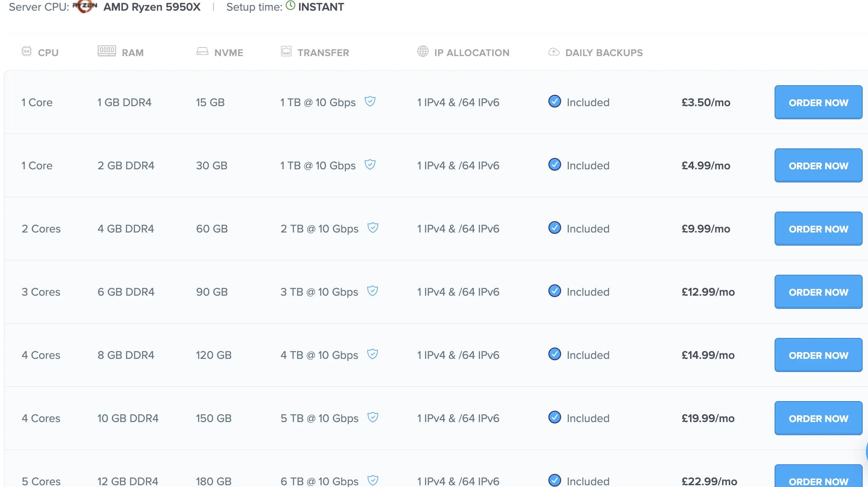This screenshot has height=487, width=868.
Task: Click the green clock Setup time icon
Action: coord(291,6)
